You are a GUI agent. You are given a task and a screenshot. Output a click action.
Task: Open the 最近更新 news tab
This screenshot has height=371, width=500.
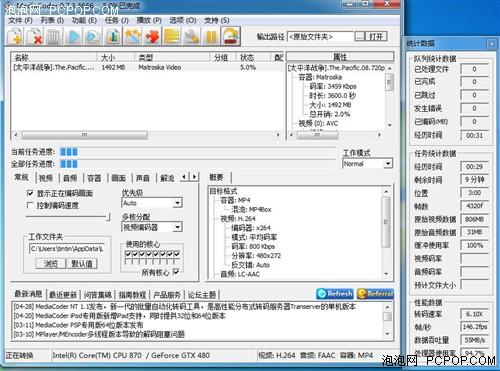coord(63,294)
